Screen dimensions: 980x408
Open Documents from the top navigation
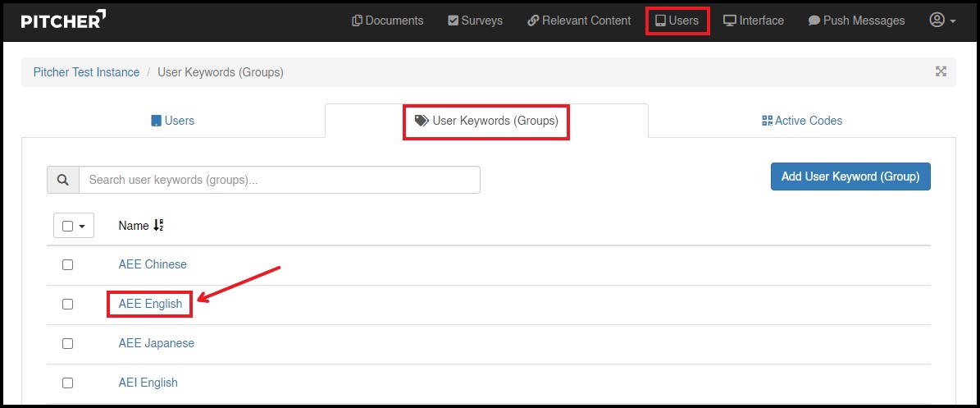coord(387,21)
